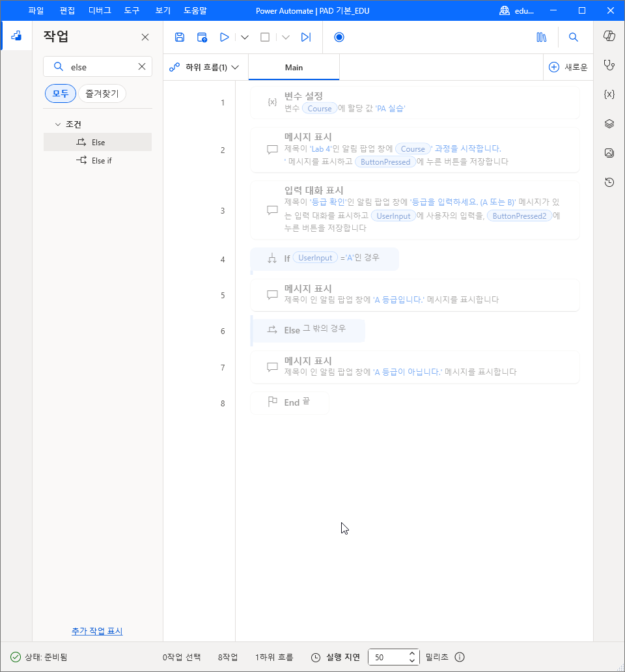Select the If UserInput ='A' action
Viewport: 625px width, 672px height.
pos(324,259)
